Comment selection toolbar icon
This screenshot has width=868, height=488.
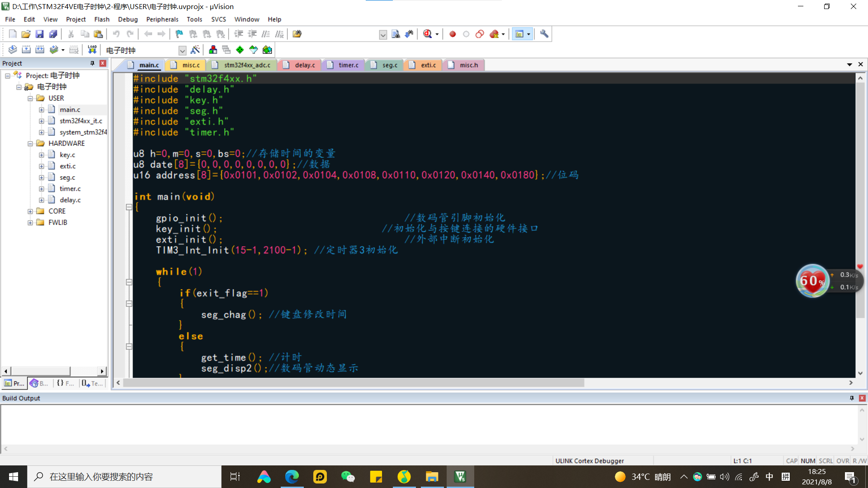[266, 34]
